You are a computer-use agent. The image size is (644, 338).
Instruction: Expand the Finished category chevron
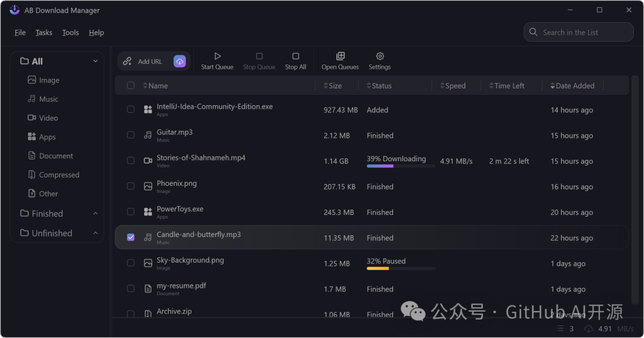[x=95, y=213]
